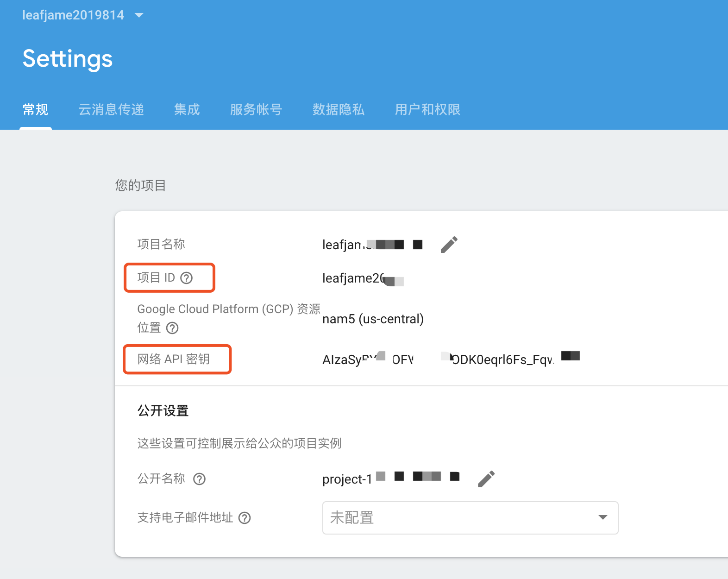
Task: Go to the 服务帐号 tab
Action: [256, 109]
